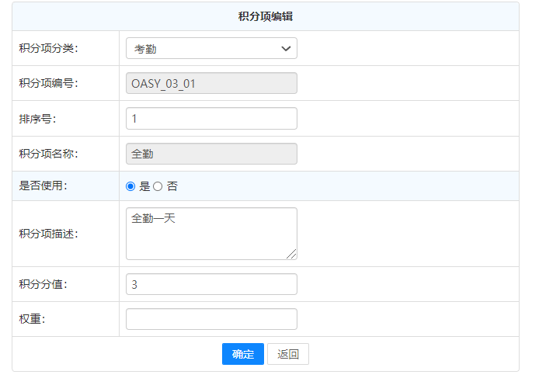Click the 积分分值 label
The width and height of the screenshot is (539, 392).
point(43,284)
